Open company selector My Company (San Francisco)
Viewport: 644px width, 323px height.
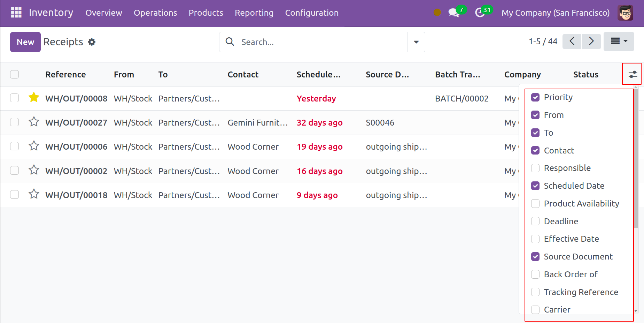click(555, 13)
